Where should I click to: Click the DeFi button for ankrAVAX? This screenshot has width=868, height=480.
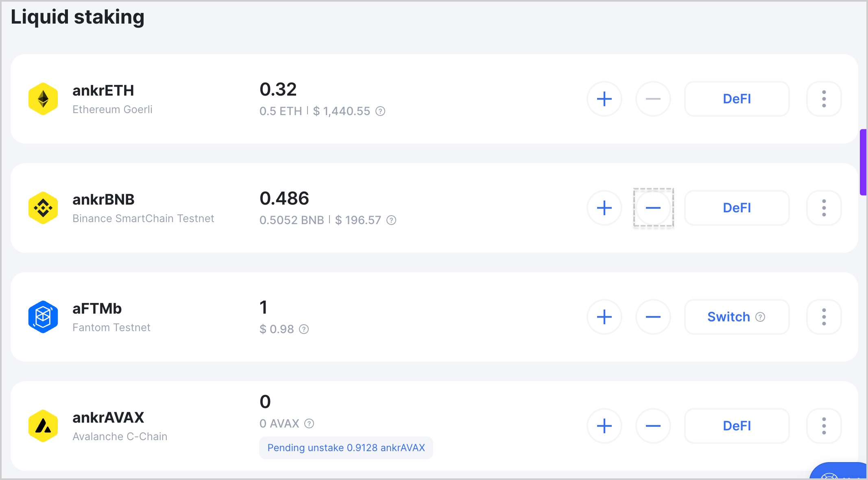click(736, 425)
